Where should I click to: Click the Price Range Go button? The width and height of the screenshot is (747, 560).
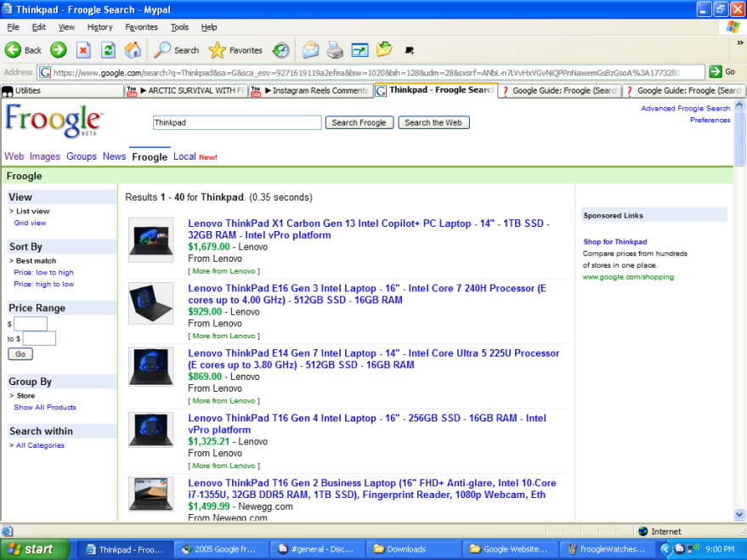pos(20,354)
